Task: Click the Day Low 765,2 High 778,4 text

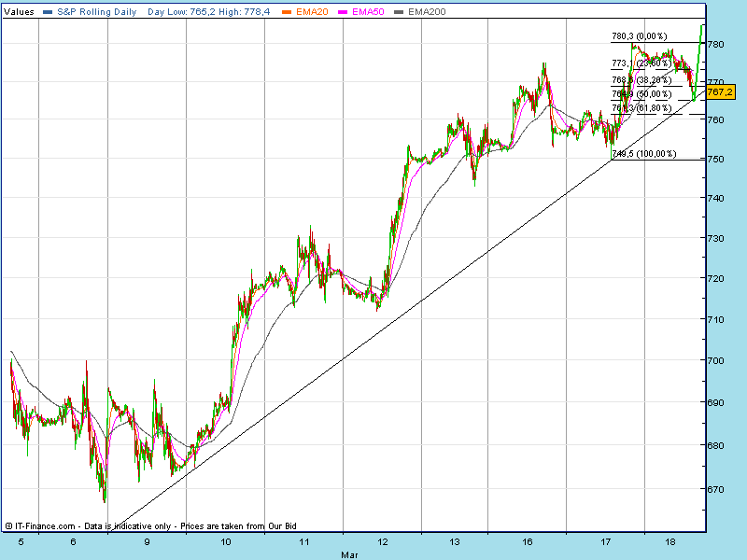Action: pyautogui.click(x=208, y=12)
